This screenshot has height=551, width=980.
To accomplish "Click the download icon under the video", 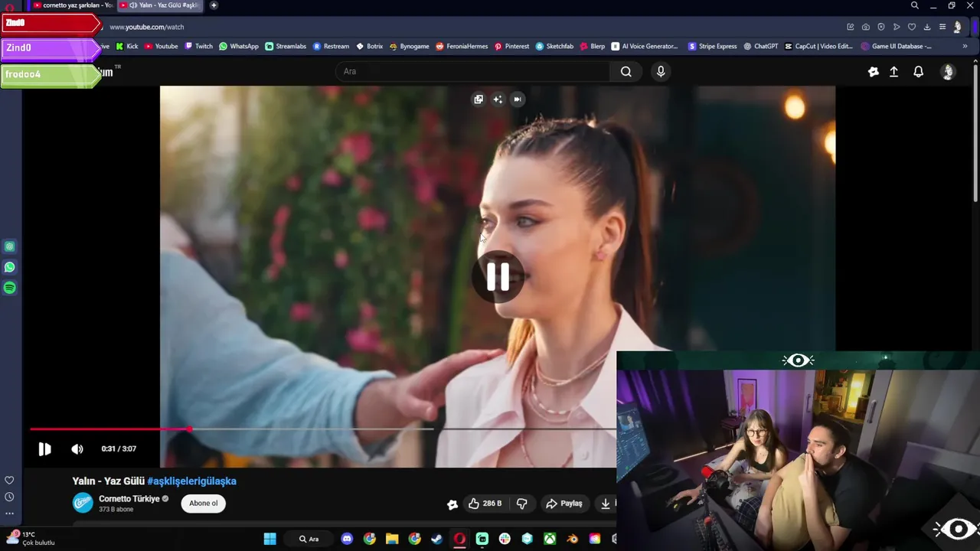I will coord(606,504).
